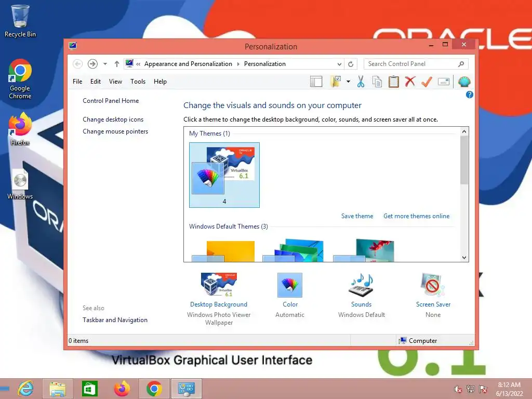Click the Paste clipboard icon
This screenshot has width=532, height=399.
pyautogui.click(x=394, y=82)
